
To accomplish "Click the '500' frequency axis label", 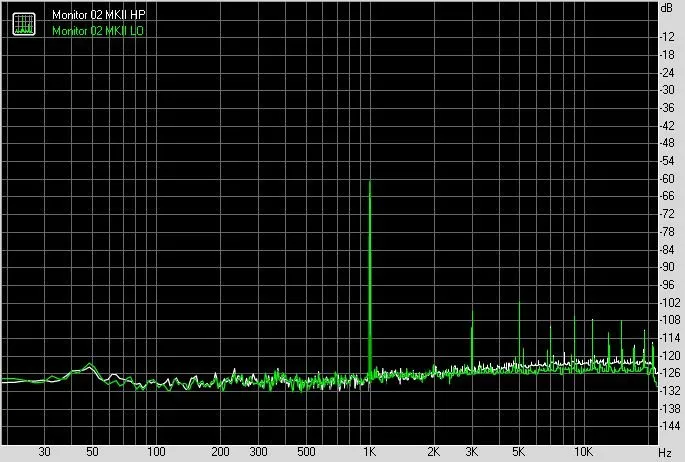I will [306, 452].
